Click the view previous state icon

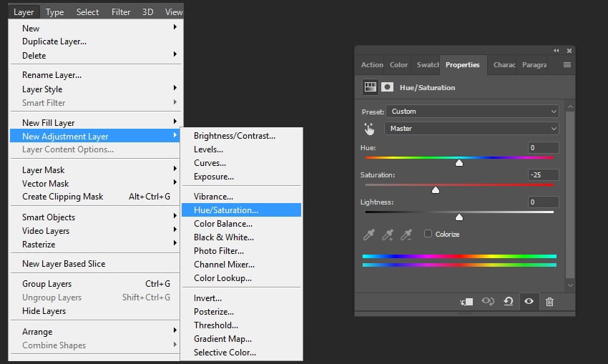tap(488, 302)
